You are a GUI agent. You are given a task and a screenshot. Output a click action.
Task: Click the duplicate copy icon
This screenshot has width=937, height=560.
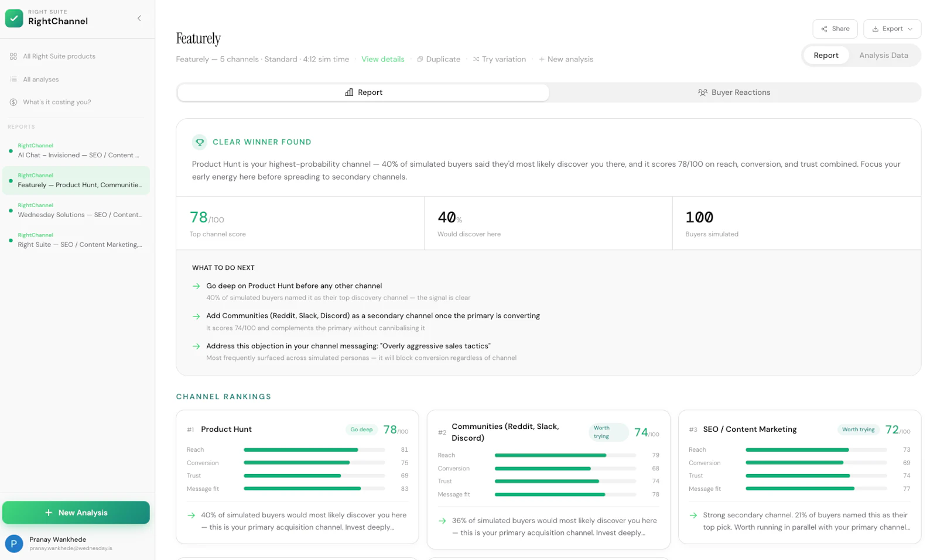click(420, 59)
